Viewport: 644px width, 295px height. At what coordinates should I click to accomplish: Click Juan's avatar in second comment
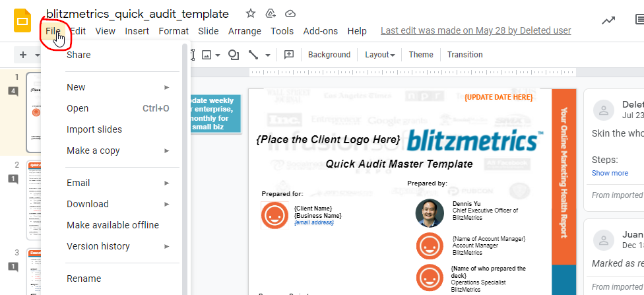(603, 240)
